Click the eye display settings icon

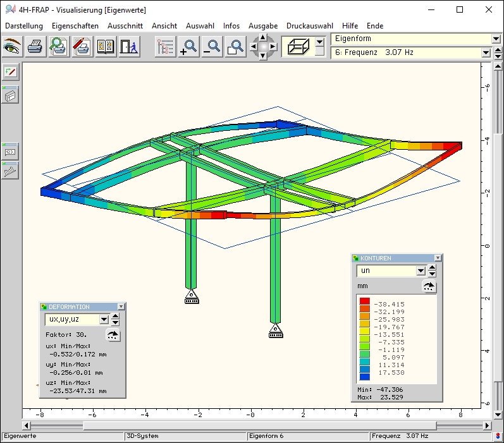point(12,46)
